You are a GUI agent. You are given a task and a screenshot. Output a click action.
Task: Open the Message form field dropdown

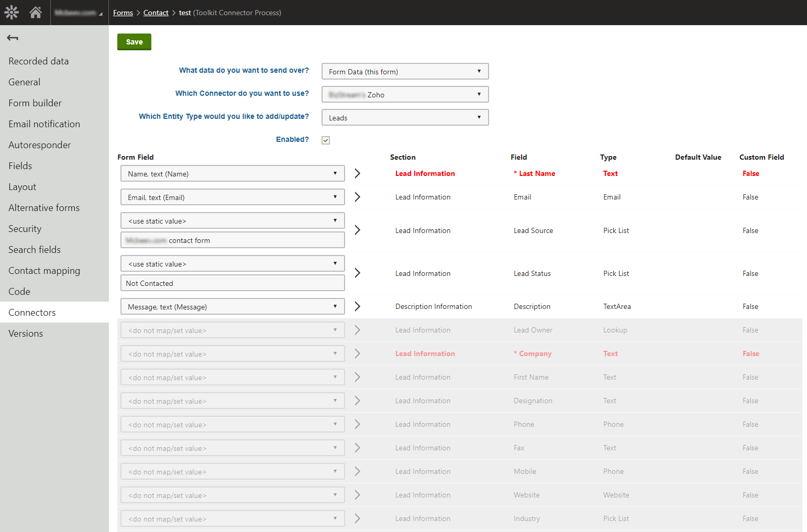click(232, 307)
